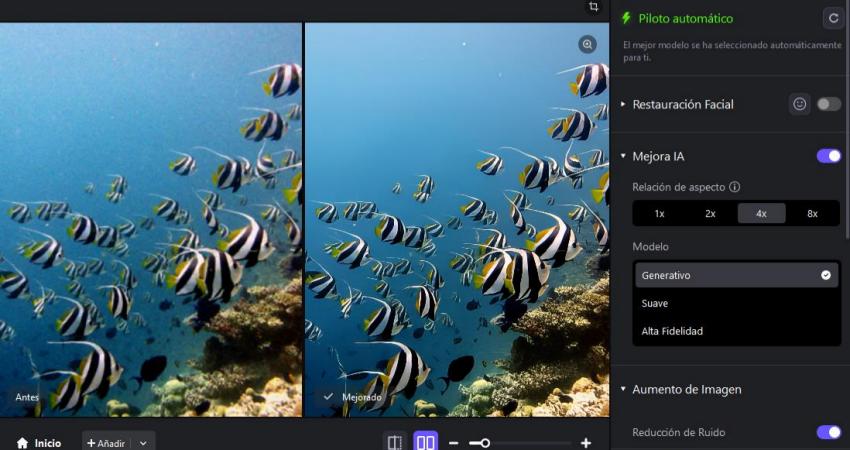Viewport: 850px width, 450px height.
Task: Zoom out with the minus icon
Action: pyautogui.click(x=453, y=443)
